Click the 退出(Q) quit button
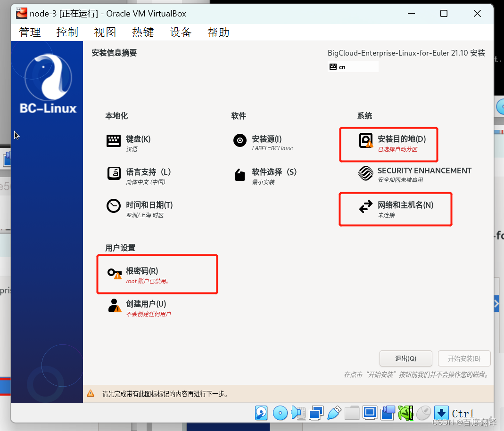Viewport: 504px width, 431px height. [405, 358]
